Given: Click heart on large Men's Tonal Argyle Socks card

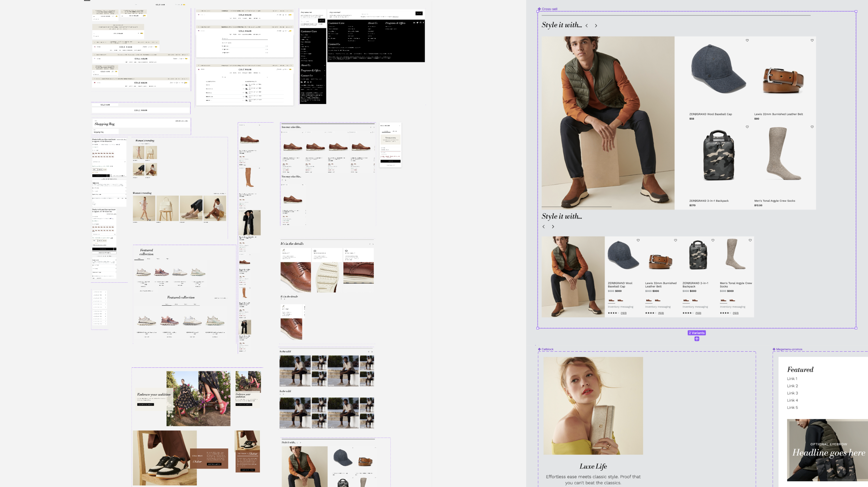Looking at the screenshot, I should 812,127.
